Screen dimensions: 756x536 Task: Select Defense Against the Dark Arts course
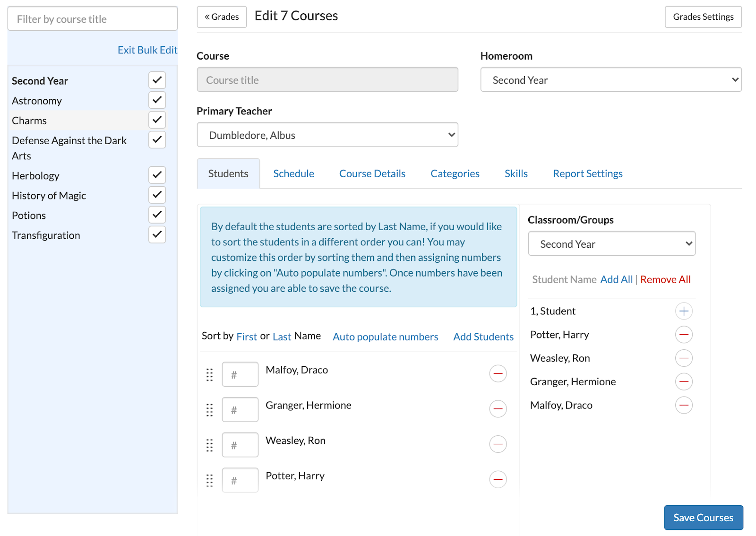(69, 148)
